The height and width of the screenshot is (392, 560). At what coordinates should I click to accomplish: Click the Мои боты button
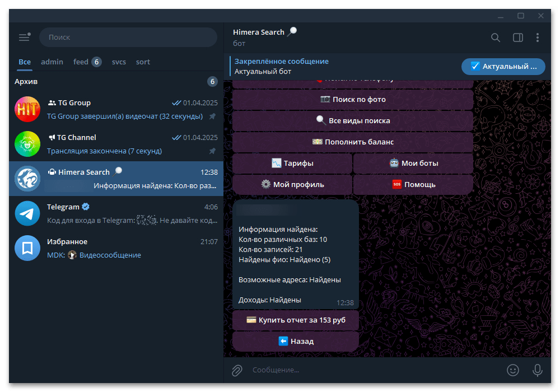pos(413,163)
